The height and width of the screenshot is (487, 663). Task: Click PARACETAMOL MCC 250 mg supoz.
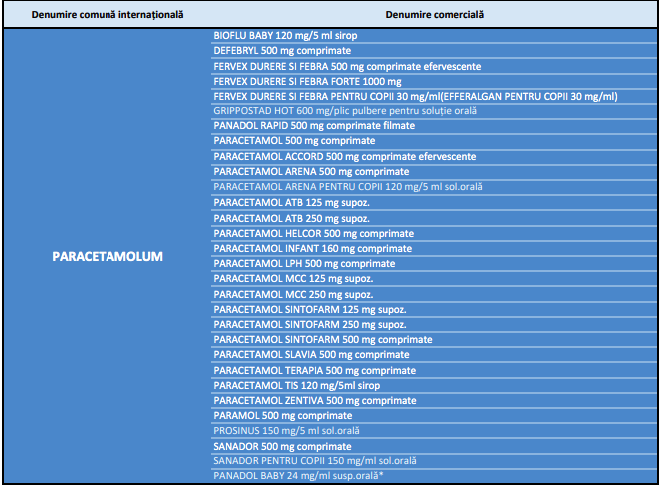(434, 294)
